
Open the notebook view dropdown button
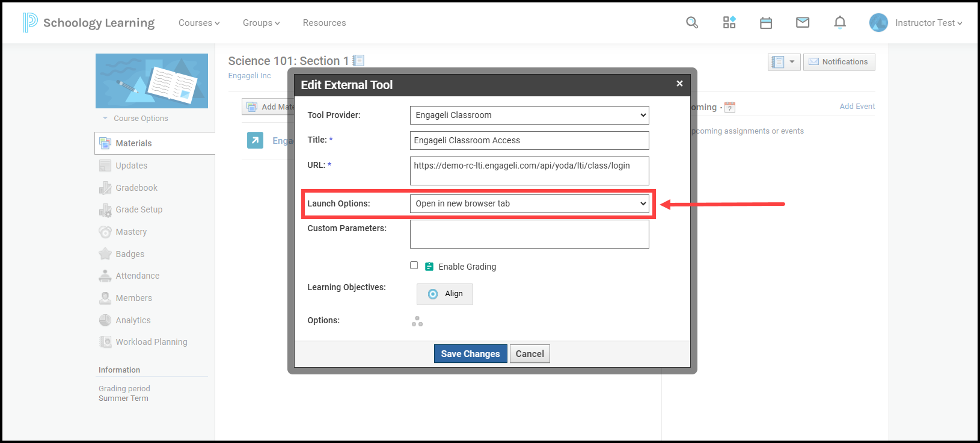pos(784,62)
